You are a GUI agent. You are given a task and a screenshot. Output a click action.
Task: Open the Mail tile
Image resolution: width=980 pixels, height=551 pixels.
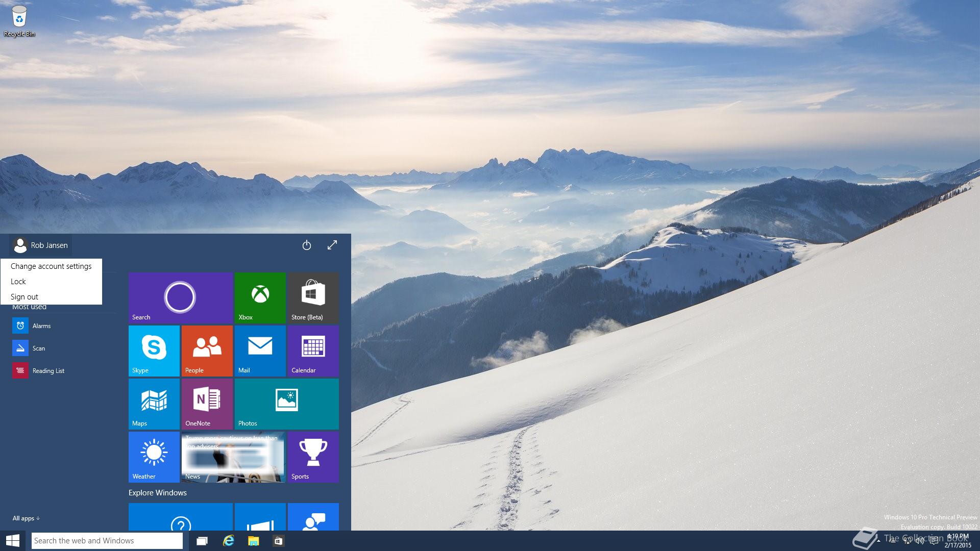tap(260, 351)
